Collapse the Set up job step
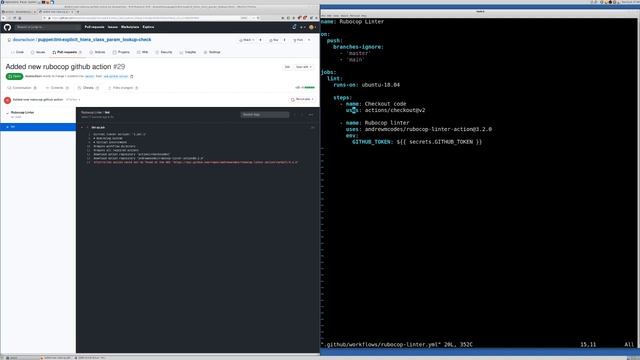The width and height of the screenshot is (640, 360). click(82, 127)
